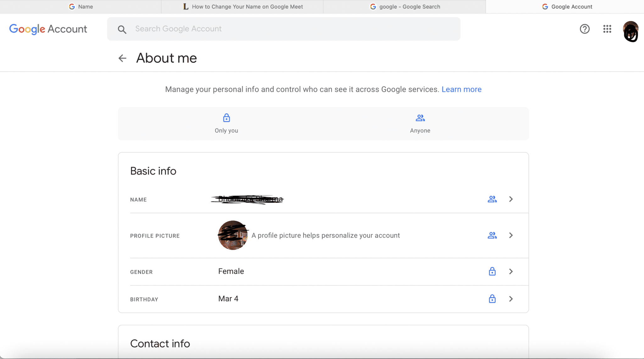The image size is (644, 359).
Task: Click the people icon next to Name
Action: (491, 198)
